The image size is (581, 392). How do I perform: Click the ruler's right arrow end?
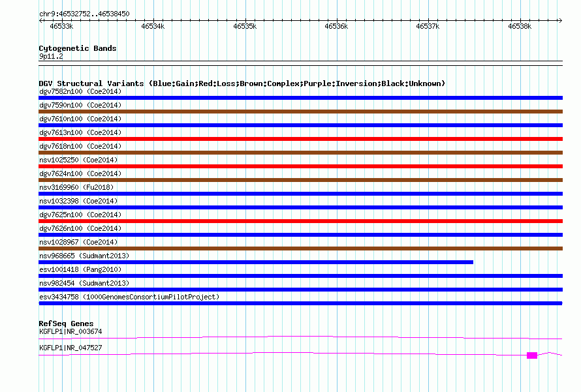pyautogui.click(x=560, y=20)
